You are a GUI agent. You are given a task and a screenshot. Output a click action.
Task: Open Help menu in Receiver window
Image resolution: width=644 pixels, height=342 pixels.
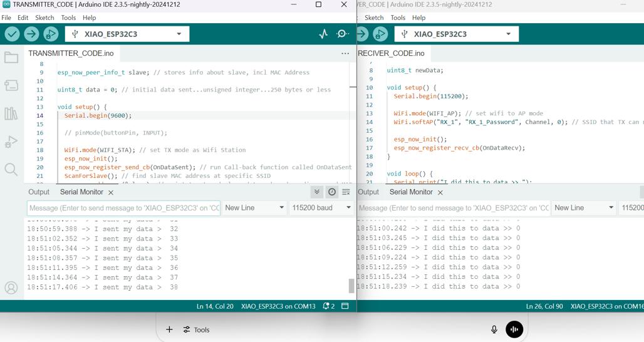418,18
